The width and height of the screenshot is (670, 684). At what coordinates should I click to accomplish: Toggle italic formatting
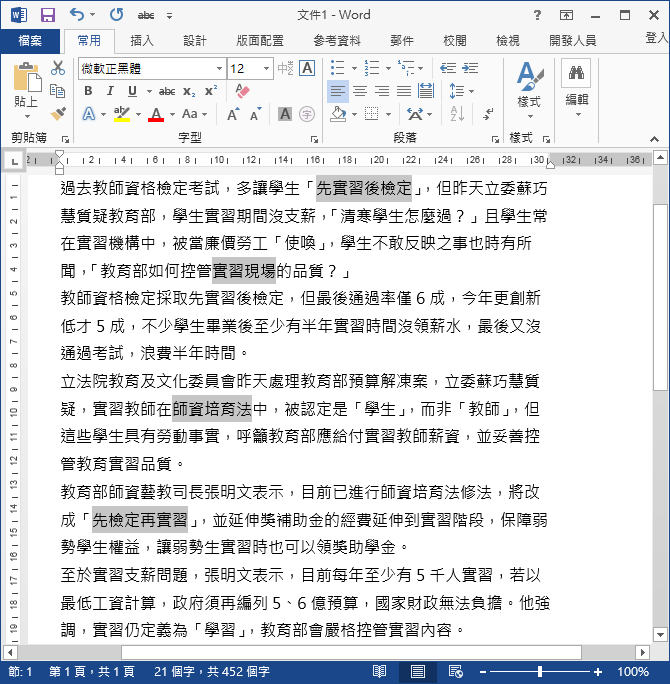[x=110, y=91]
